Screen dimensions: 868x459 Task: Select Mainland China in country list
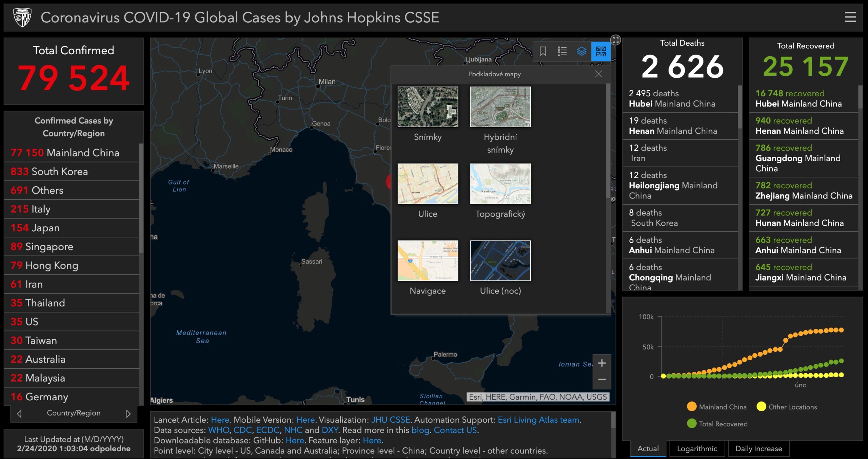[x=72, y=153]
